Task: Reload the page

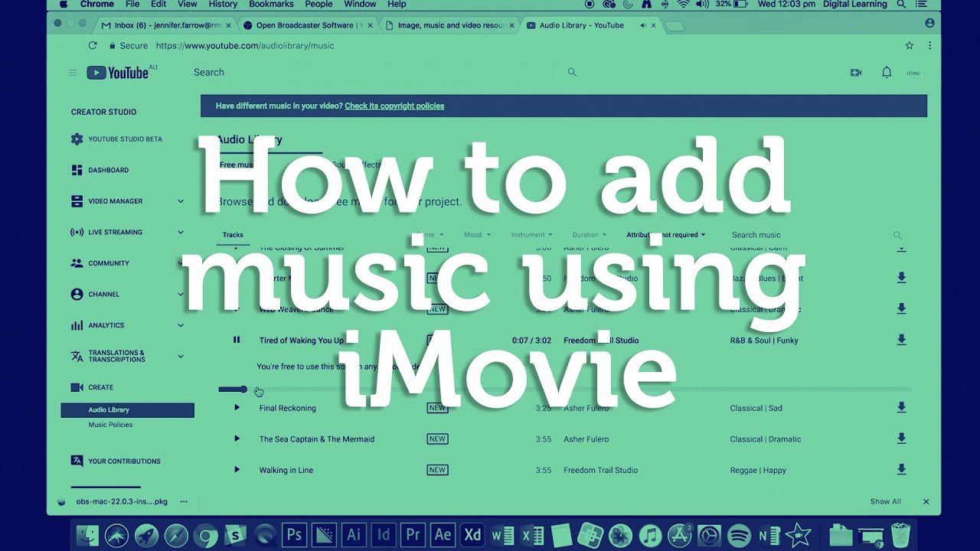Action: pyautogui.click(x=93, y=45)
